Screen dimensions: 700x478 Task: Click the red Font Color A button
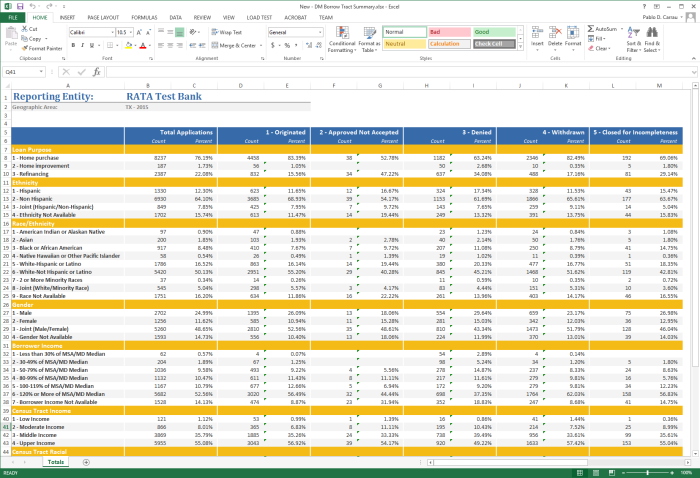[143, 46]
